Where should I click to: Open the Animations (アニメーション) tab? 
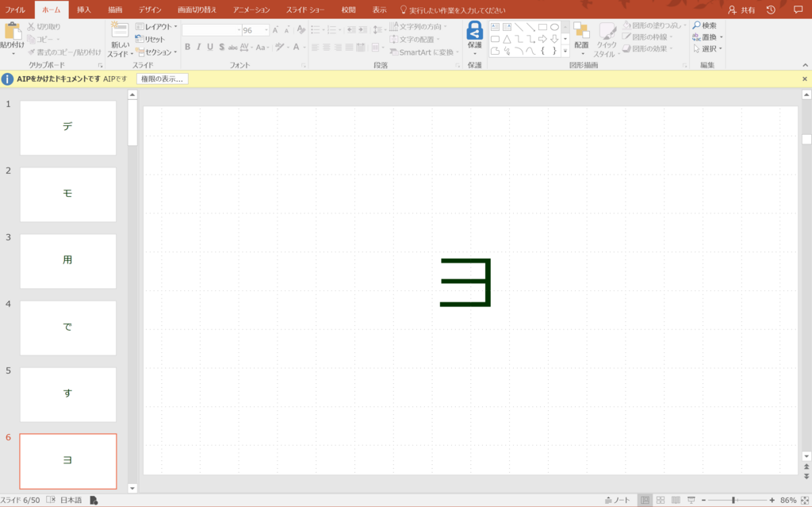[x=251, y=10]
